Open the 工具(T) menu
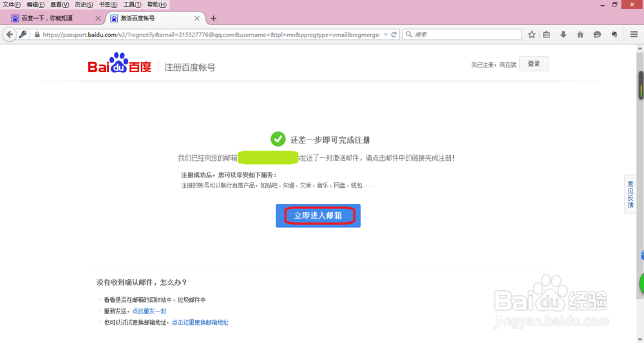 coord(132,5)
